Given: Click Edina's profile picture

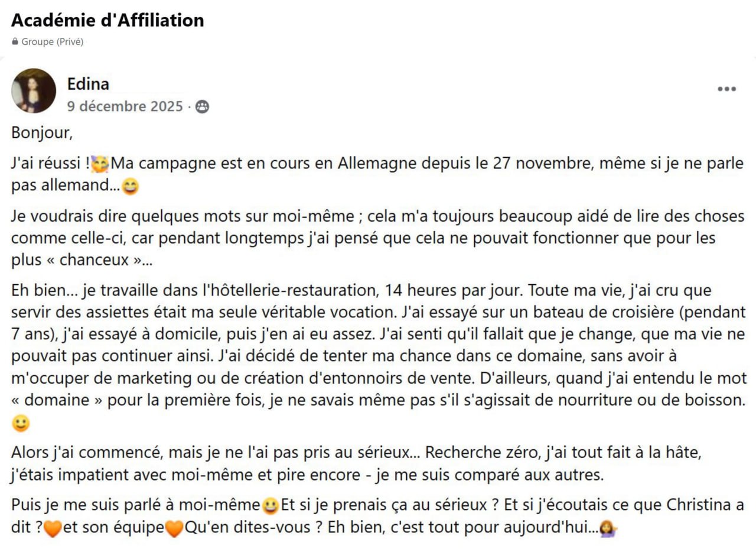Looking at the screenshot, I should point(34,90).
